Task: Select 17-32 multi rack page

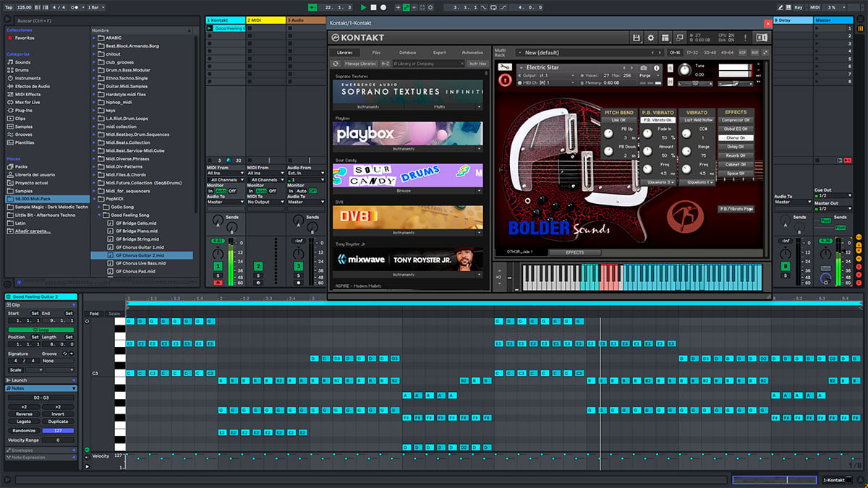Action: (692, 53)
